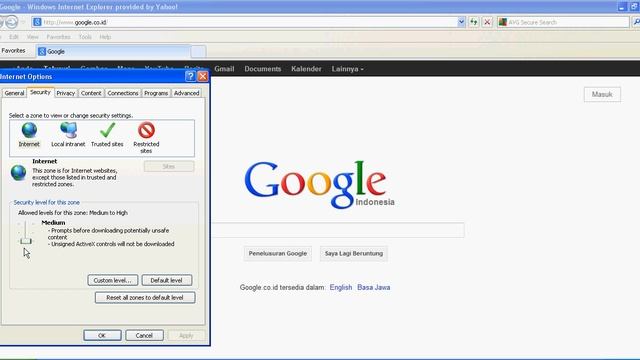
Task: Click the security level slider handle
Action: tap(26, 241)
